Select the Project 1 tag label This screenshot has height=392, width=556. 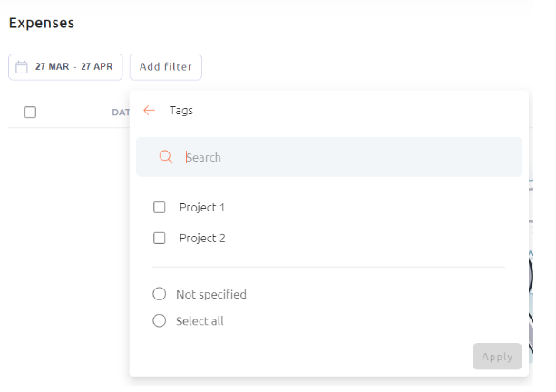point(202,208)
